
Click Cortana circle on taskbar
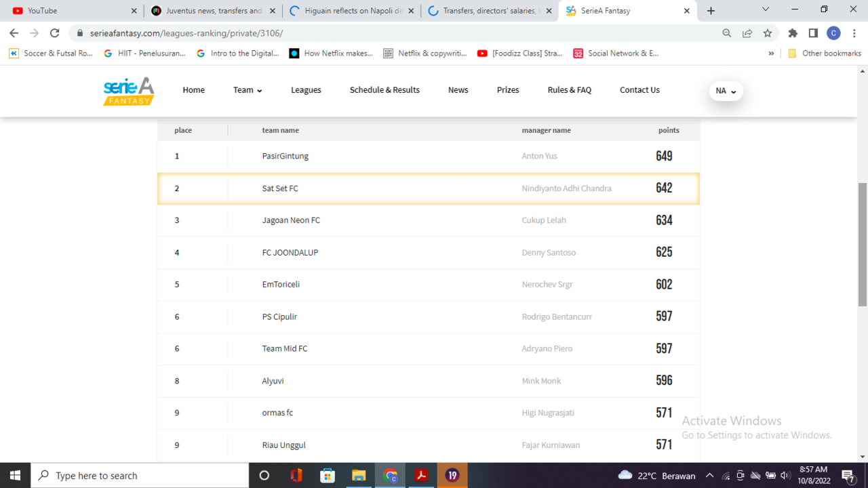(264, 475)
